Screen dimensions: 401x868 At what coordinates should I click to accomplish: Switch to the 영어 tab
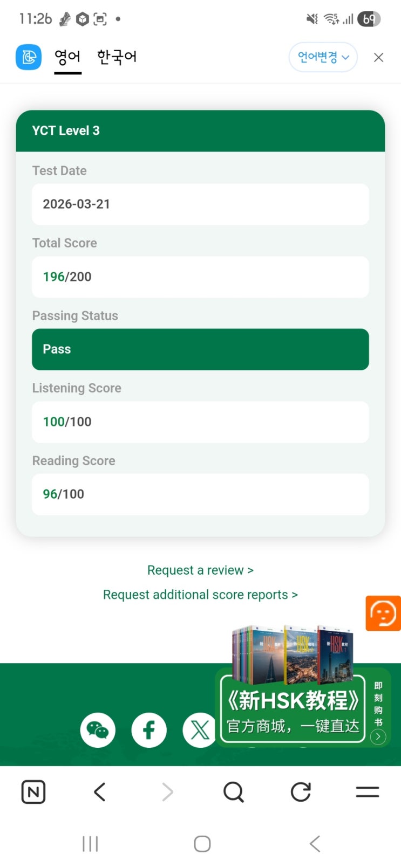(67, 57)
